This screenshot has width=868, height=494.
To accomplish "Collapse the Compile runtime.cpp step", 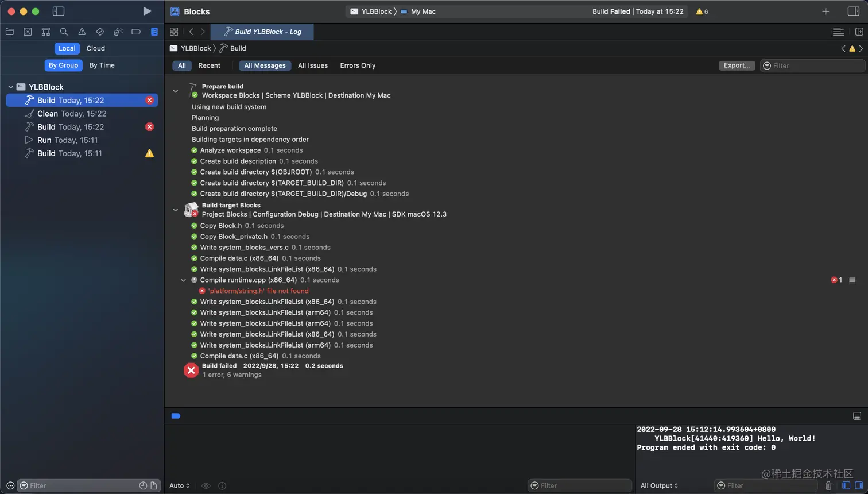I will pos(184,280).
